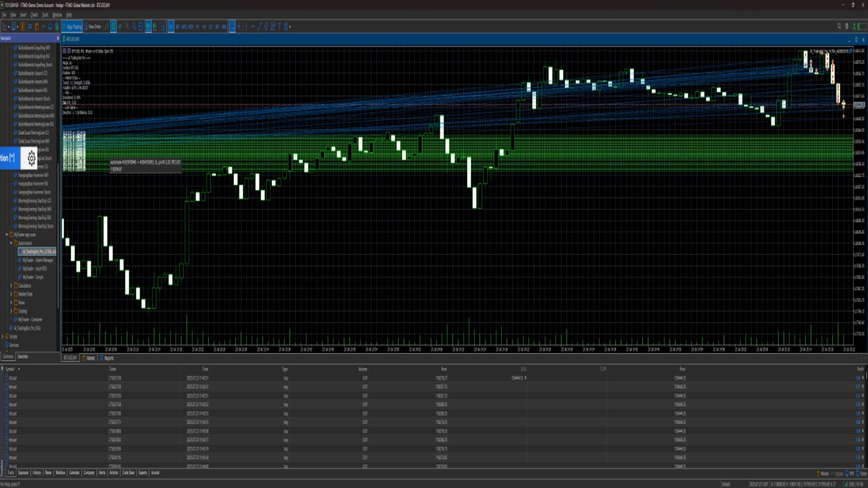Click the tile windows grid icon
Image resolution: width=868 pixels, height=488 pixels.
[141, 27]
